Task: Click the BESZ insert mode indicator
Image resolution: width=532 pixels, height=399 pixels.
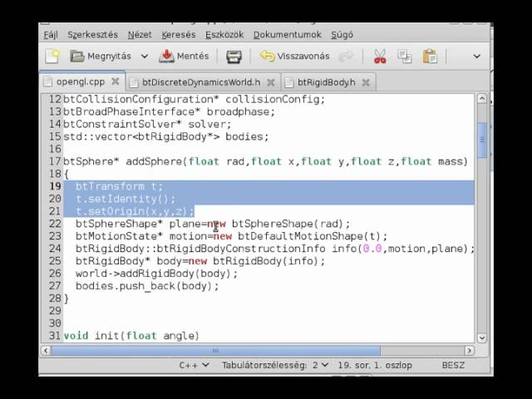Action: coord(453,365)
